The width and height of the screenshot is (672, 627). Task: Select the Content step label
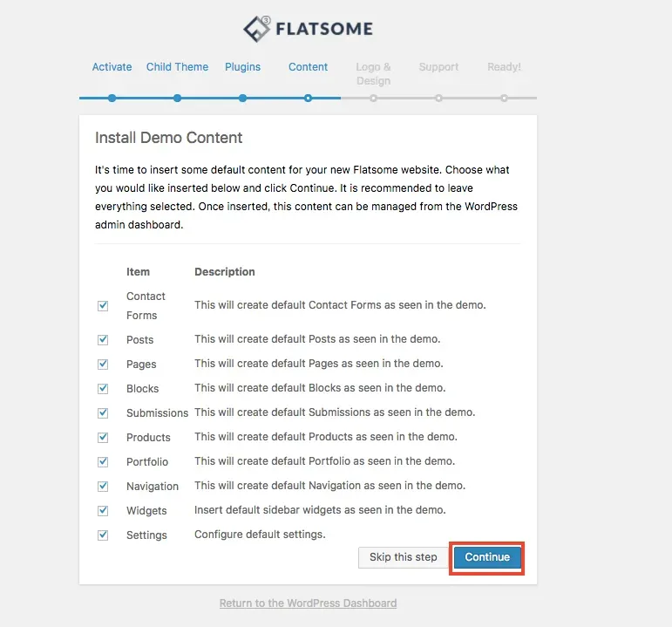click(308, 67)
